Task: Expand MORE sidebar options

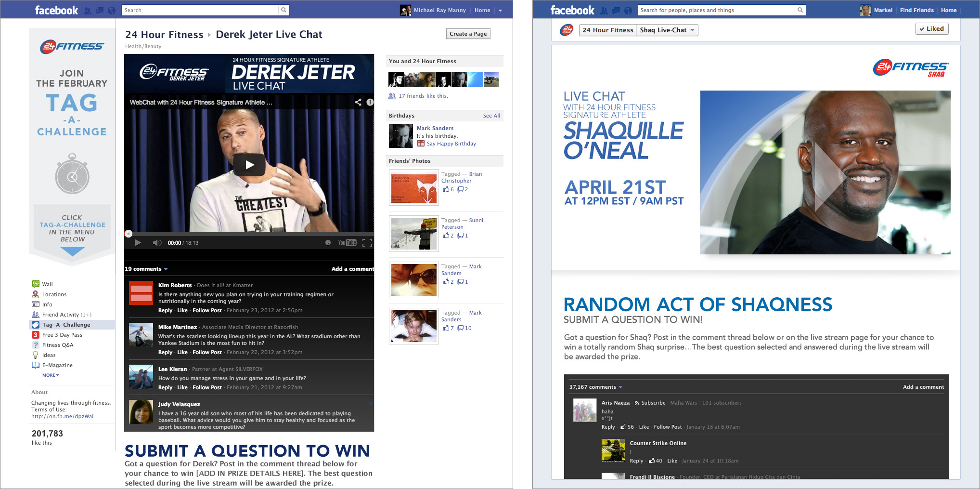Action: click(x=51, y=375)
